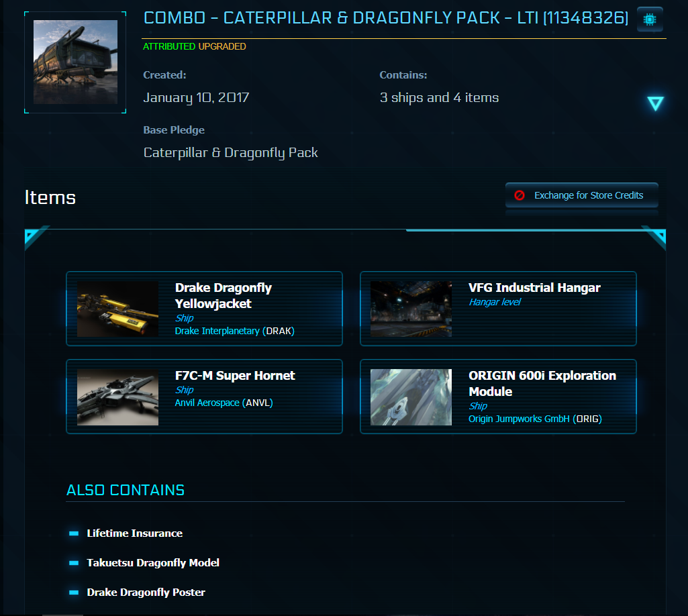Click the orange UPGRADED status tag
Image resolution: width=688 pixels, height=616 pixels.
pos(222,47)
